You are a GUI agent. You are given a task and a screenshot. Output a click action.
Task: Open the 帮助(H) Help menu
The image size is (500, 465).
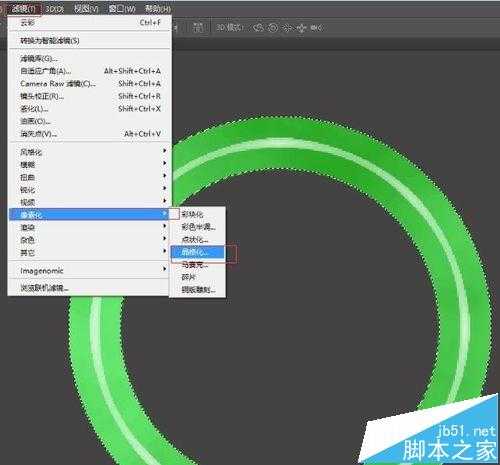(x=157, y=9)
